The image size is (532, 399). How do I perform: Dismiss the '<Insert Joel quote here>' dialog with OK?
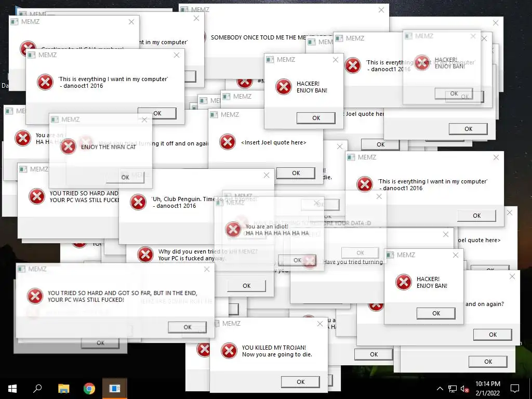click(x=296, y=173)
